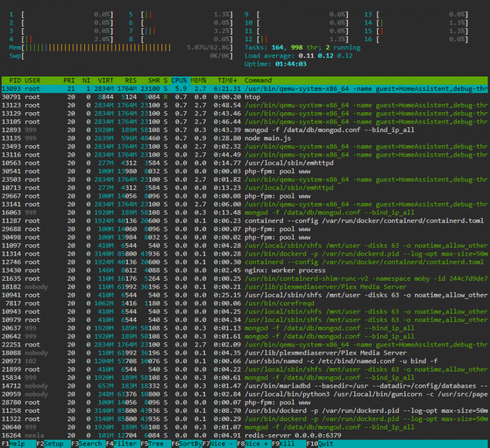
Task: Click the Mem usage bar meter
Action: (121, 47)
